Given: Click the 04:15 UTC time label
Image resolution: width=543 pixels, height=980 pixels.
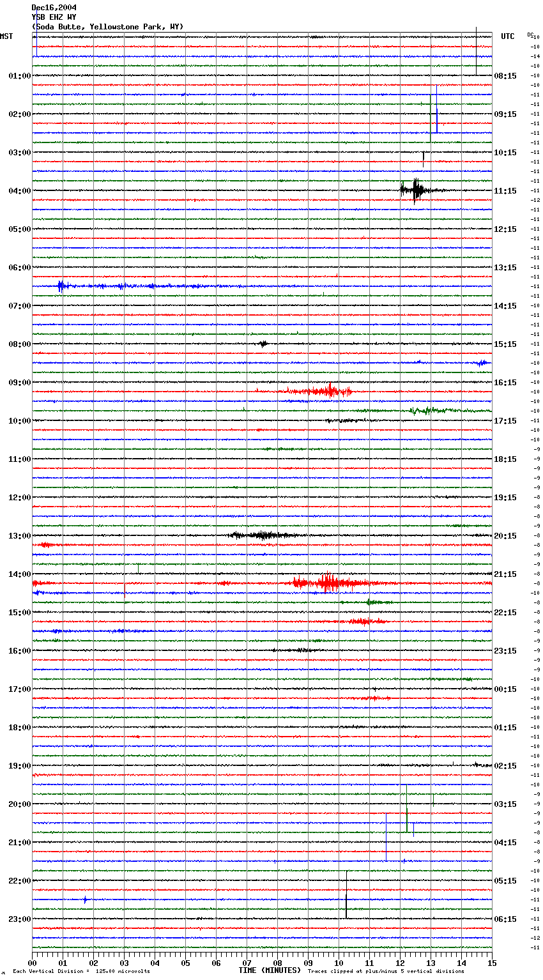Looking at the screenshot, I should pos(505,843).
